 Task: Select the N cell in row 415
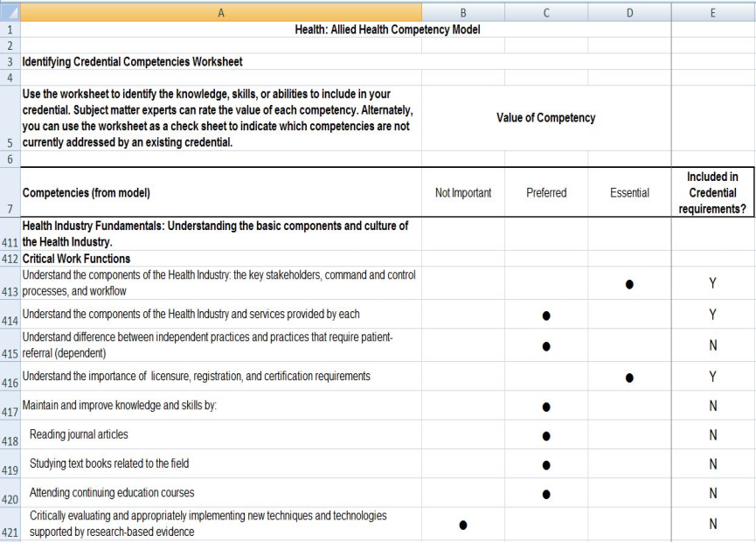click(x=712, y=345)
